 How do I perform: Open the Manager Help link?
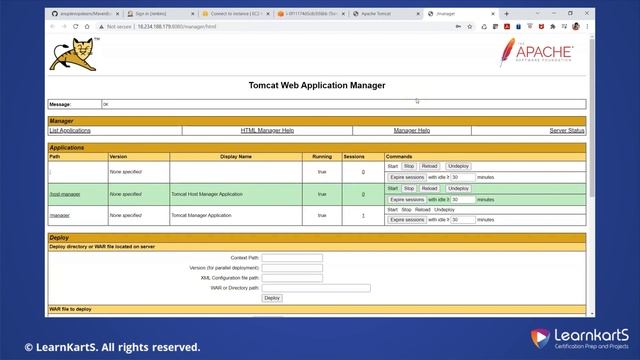pos(411,131)
